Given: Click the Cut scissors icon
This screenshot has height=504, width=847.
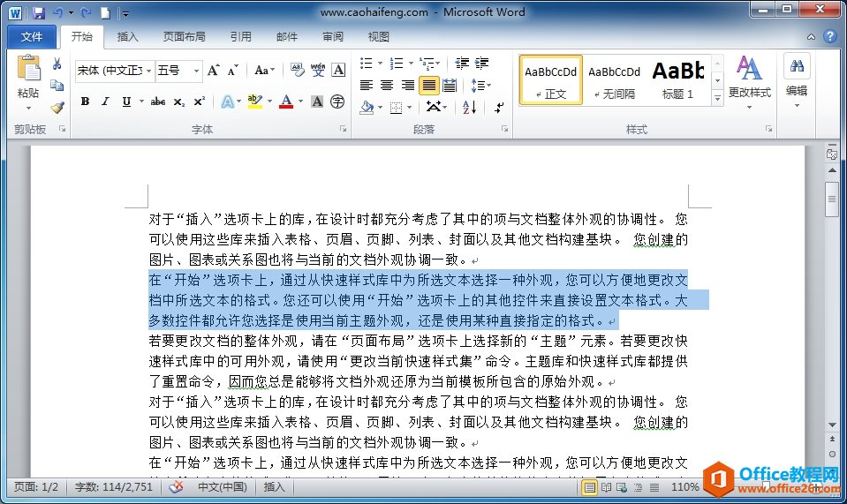Looking at the screenshot, I should [x=57, y=64].
